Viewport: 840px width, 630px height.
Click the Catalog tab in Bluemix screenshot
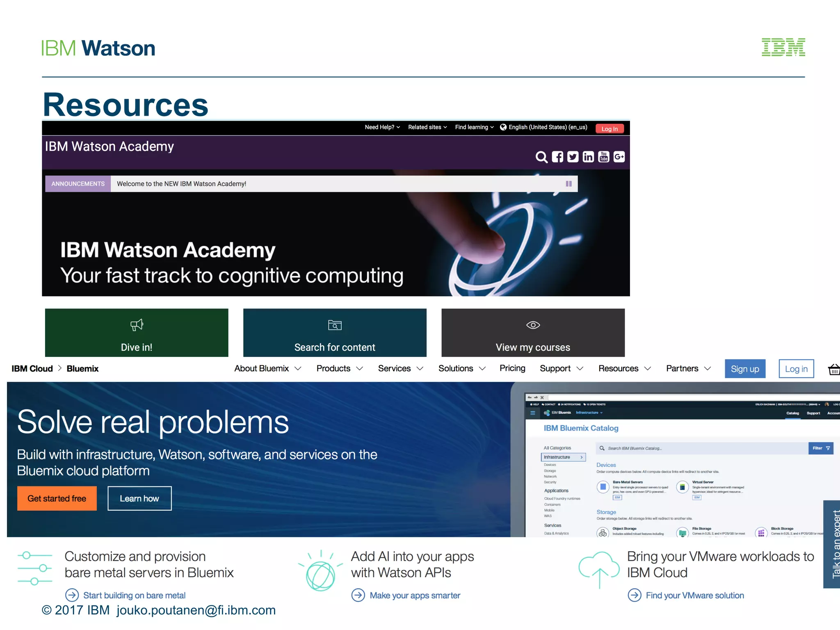point(792,413)
